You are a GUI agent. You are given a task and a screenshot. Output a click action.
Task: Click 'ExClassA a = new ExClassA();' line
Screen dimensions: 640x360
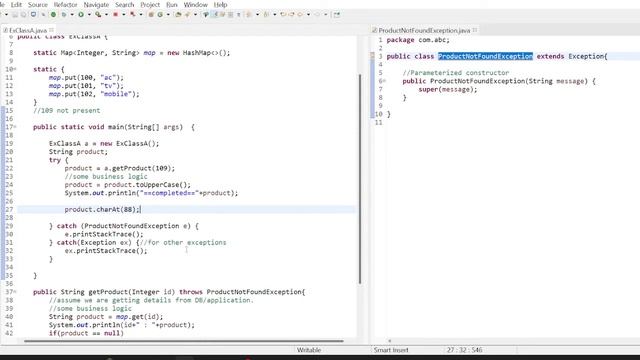tap(104, 144)
